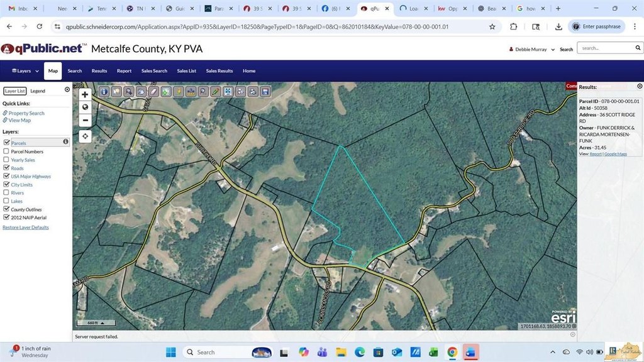Click the map zoom in plus button

point(85,94)
